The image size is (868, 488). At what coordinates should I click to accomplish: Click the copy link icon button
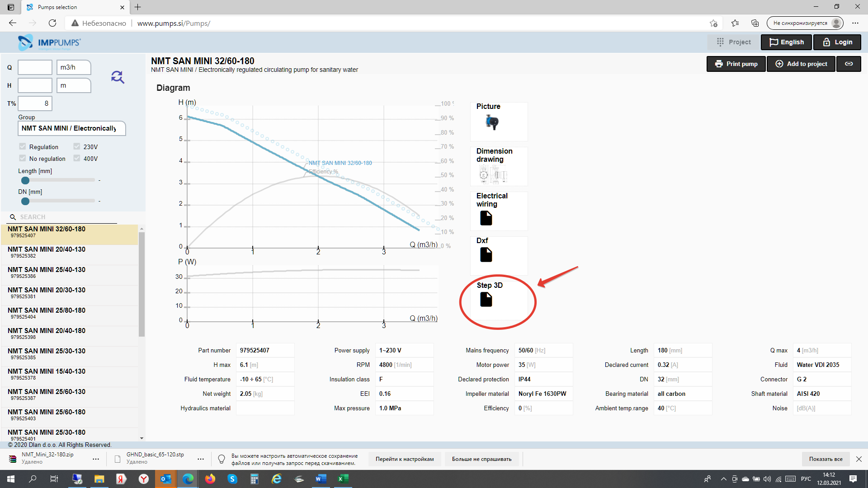coord(849,64)
